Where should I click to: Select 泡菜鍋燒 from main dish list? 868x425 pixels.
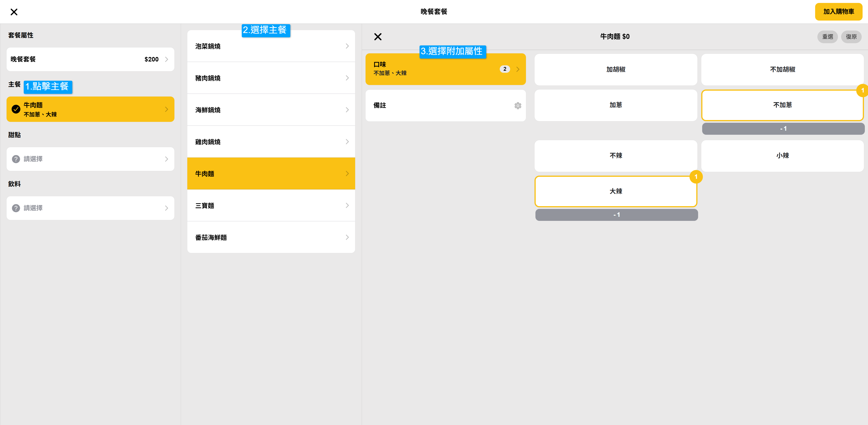click(271, 47)
